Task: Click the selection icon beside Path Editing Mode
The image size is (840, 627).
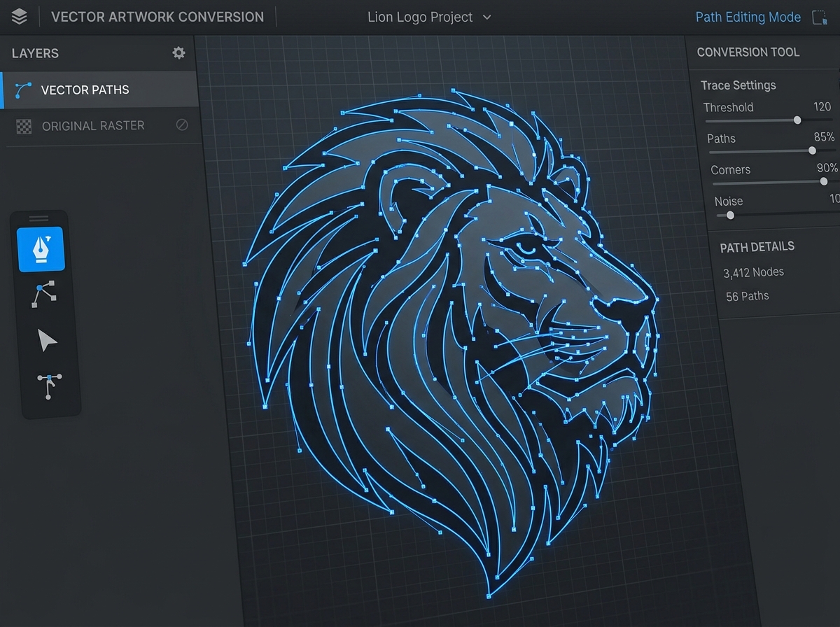Action: click(x=818, y=17)
